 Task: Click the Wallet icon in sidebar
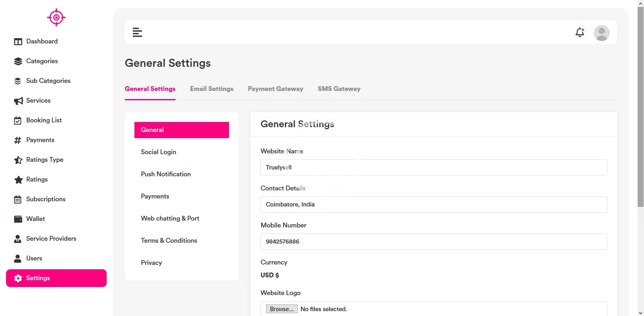[18, 219]
